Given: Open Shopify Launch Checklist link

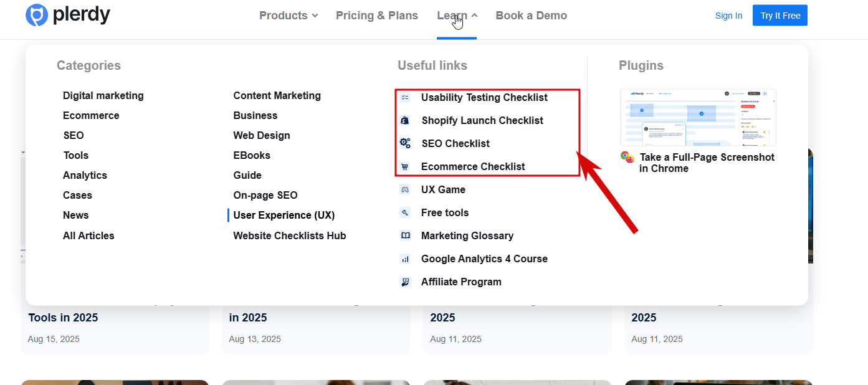Looking at the screenshot, I should (x=482, y=120).
